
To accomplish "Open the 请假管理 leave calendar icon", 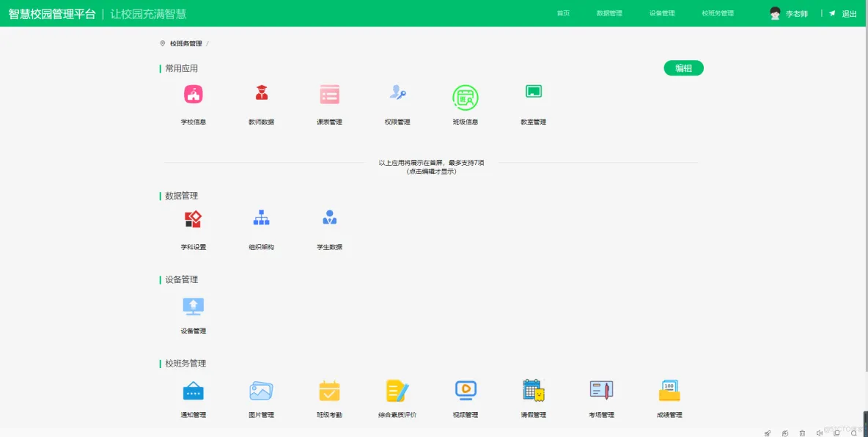I will (534, 391).
